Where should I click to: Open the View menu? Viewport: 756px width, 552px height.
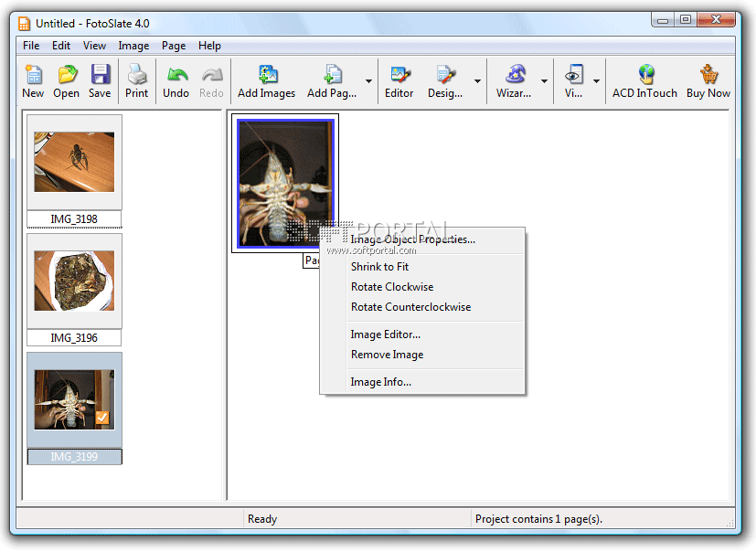(94, 46)
